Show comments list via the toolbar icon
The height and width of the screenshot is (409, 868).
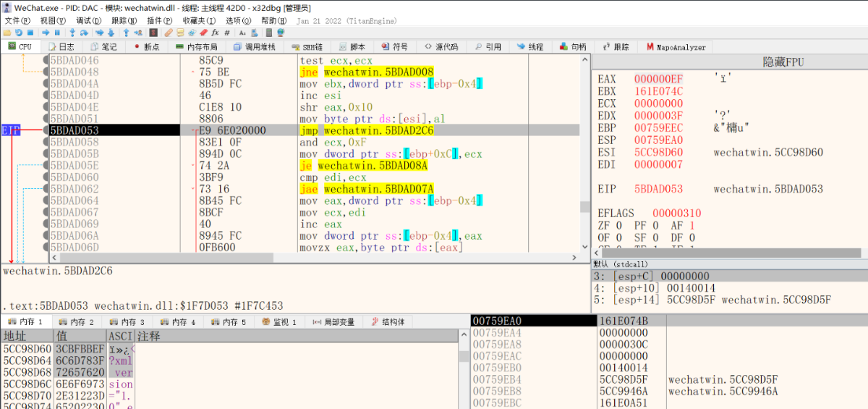click(180, 33)
